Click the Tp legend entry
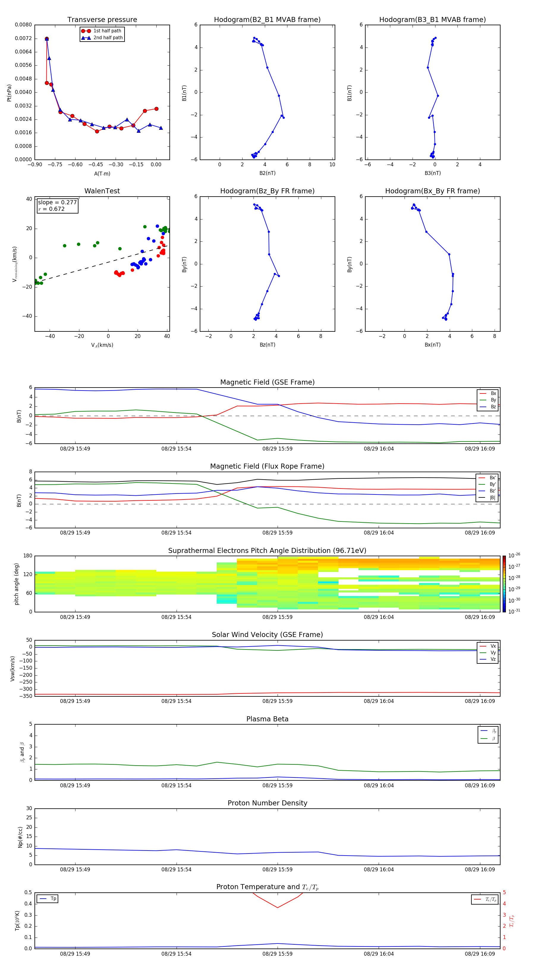Image resolution: width=535 pixels, height=980 pixels. (48, 899)
